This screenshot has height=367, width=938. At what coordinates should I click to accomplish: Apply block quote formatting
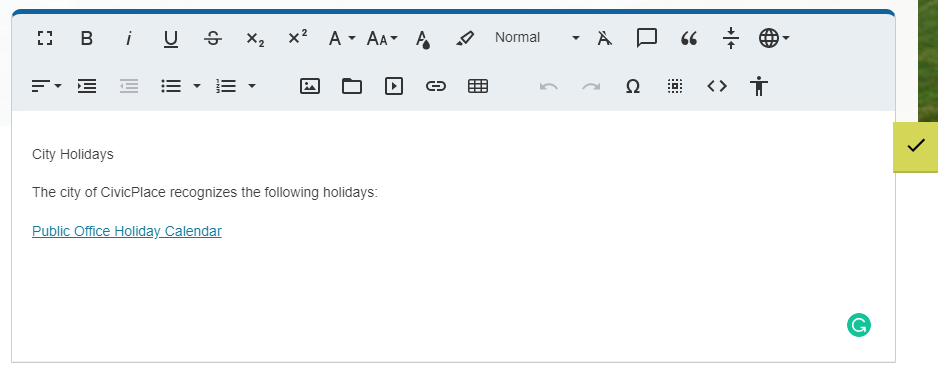(689, 38)
